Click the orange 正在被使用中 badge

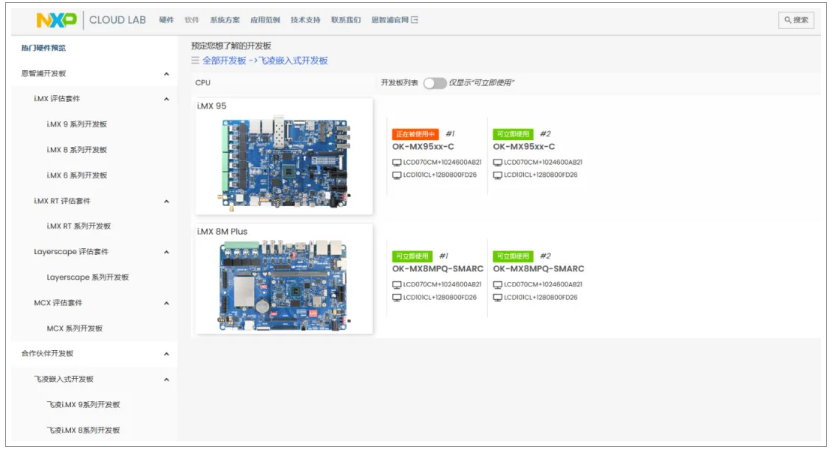pos(415,134)
